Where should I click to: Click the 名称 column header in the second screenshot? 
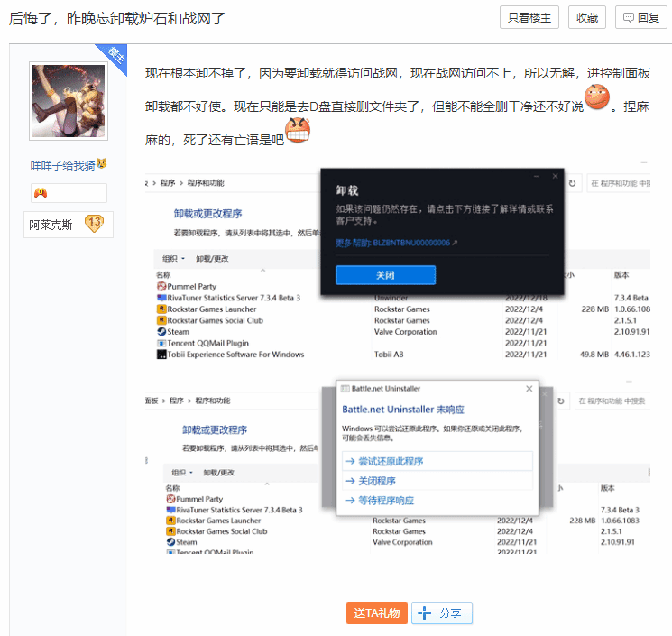point(172,488)
